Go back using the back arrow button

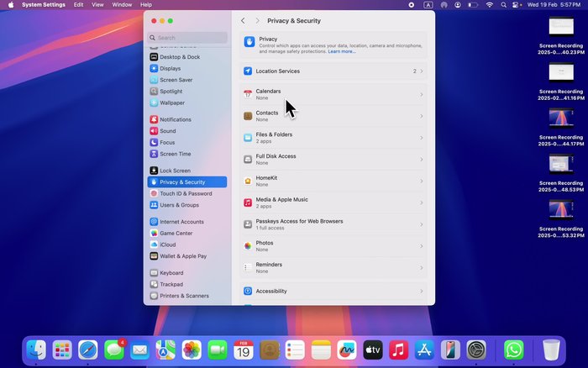click(x=243, y=20)
